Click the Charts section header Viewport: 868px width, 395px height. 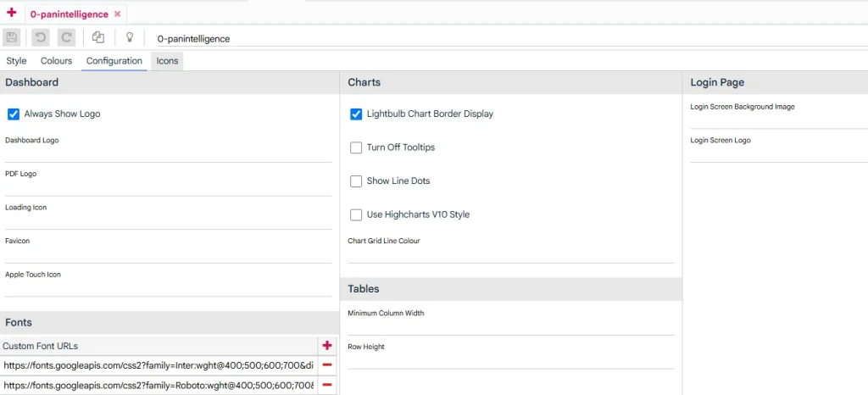tap(511, 82)
